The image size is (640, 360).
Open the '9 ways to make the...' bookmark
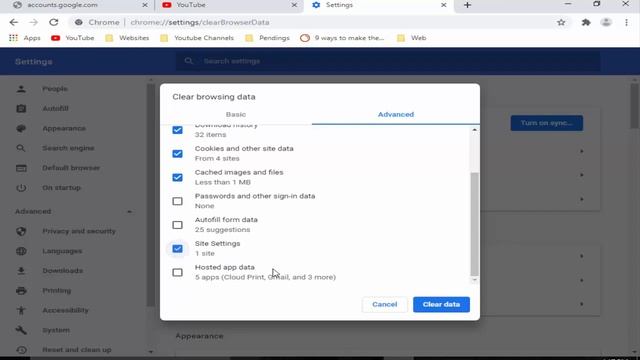(342, 38)
